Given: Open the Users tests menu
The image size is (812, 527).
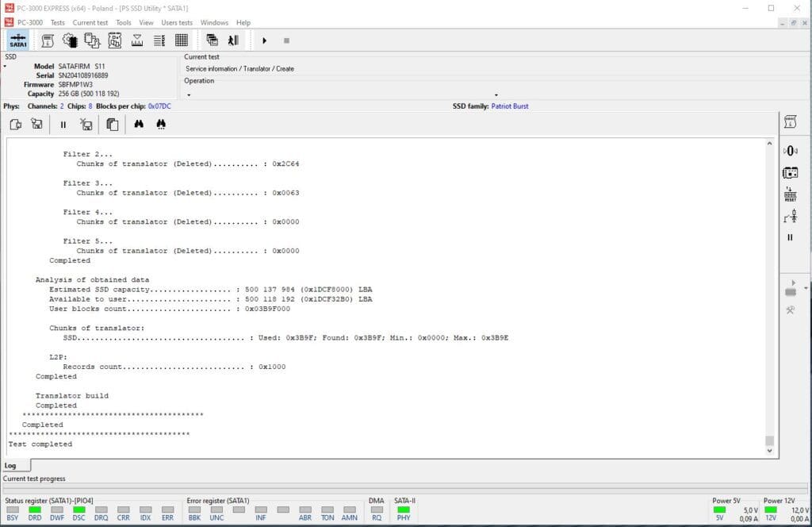Looking at the screenshot, I should coord(176,22).
